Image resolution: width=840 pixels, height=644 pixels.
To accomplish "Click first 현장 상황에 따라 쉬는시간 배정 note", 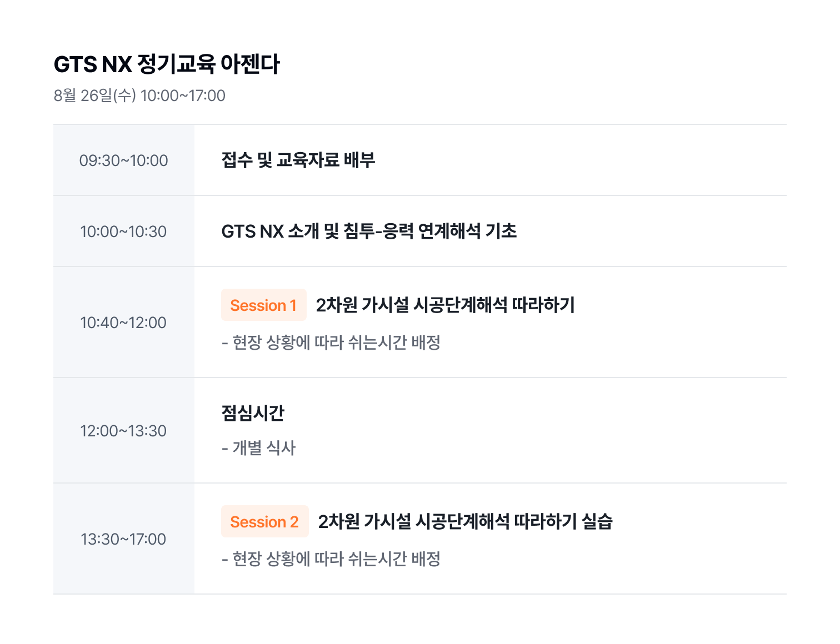I will 331,343.
